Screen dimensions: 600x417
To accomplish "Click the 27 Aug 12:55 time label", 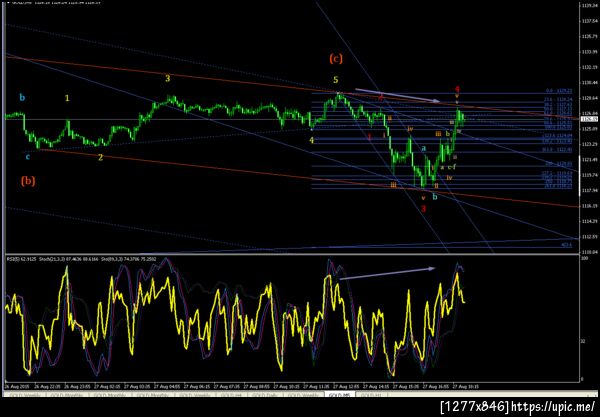I will tap(346, 387).
